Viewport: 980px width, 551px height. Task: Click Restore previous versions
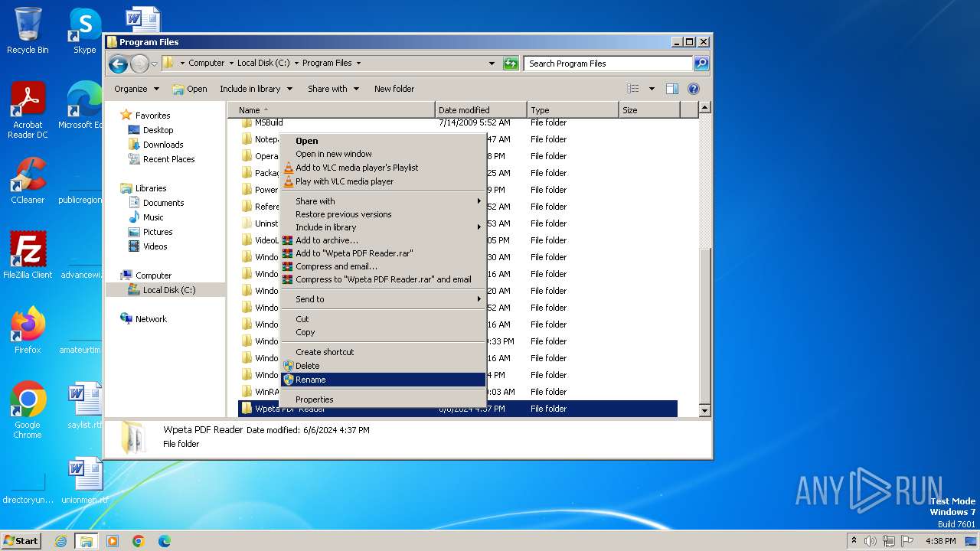pos(383,214)
